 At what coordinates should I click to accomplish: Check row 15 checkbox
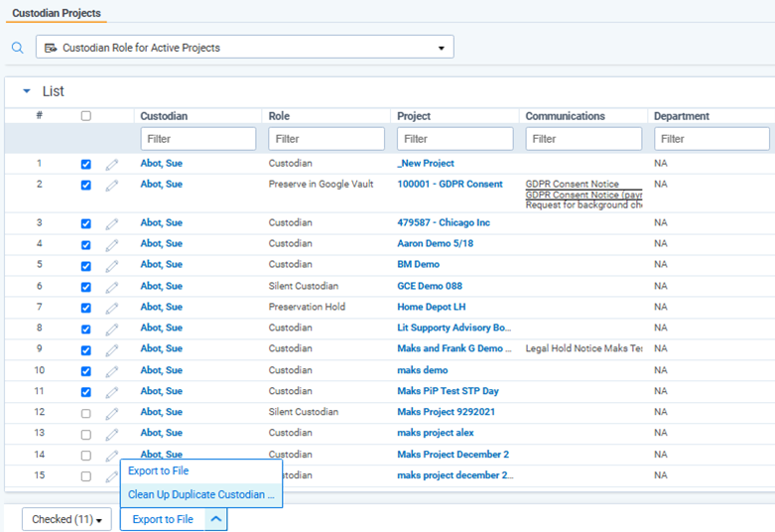(86, 476)
